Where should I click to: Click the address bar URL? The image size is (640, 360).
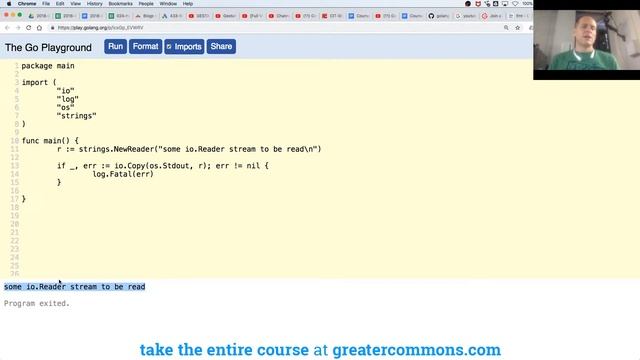[x=100, y=28]
